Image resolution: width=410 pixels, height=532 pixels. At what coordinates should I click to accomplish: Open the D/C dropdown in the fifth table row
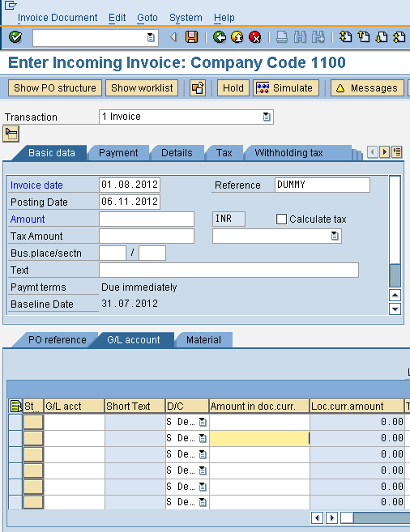point(203,487)
